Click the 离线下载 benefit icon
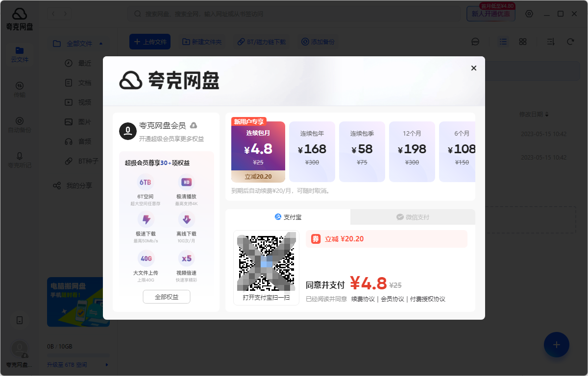Image resolution: width=588 pixels, height=376 pixels. click(186, 219)
